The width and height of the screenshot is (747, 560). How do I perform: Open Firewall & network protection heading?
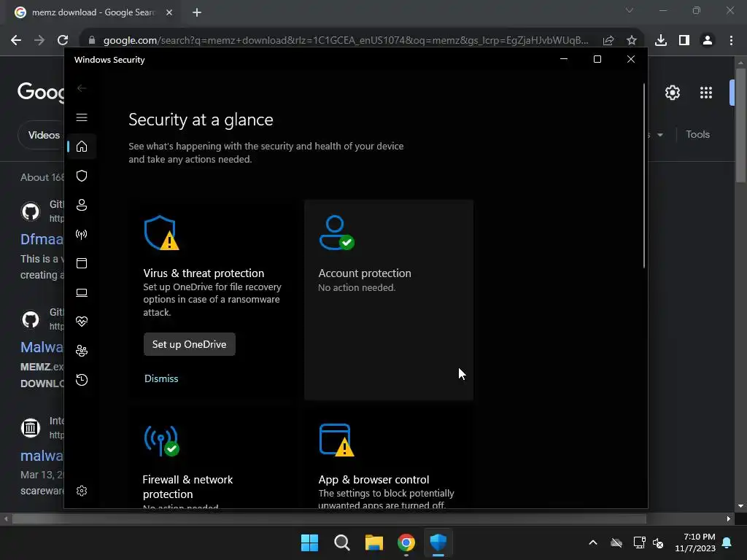pos(187,486)
